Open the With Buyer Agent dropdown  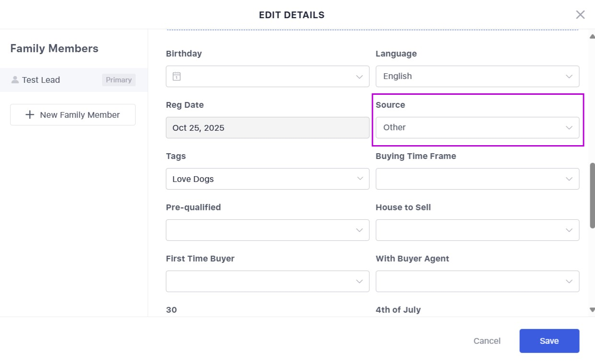[x=477, y=282]
